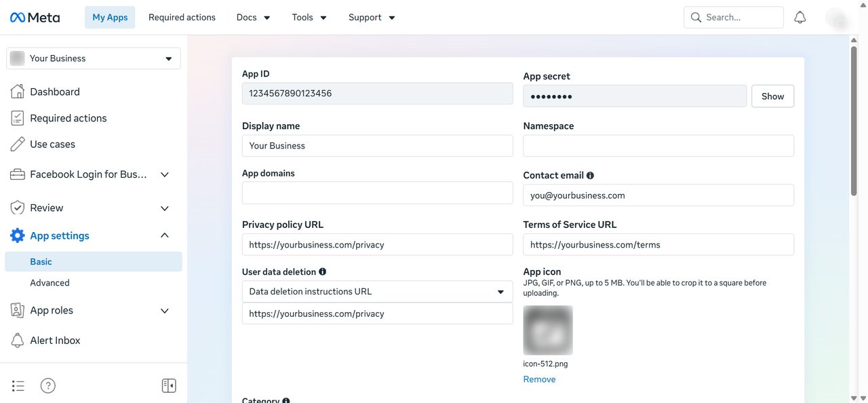Click the data deletion URL field
This screenshot has width=868, height=403.
[378, 314]
